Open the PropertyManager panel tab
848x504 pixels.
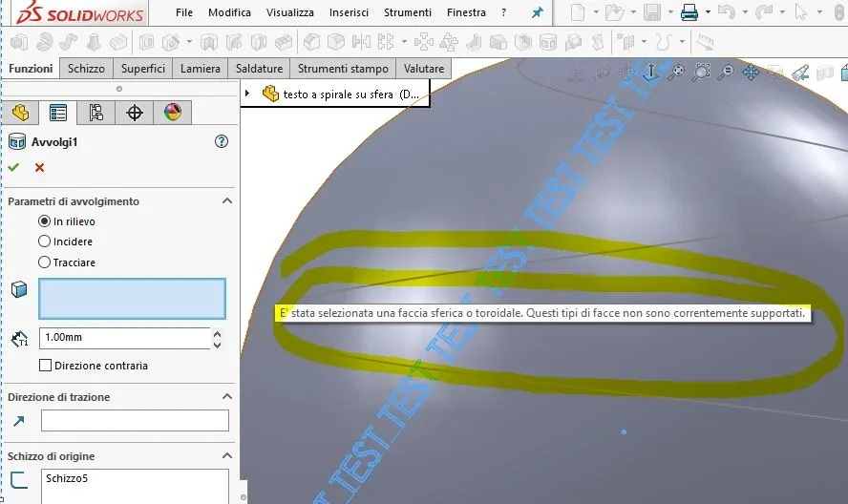tap(58, 113)
